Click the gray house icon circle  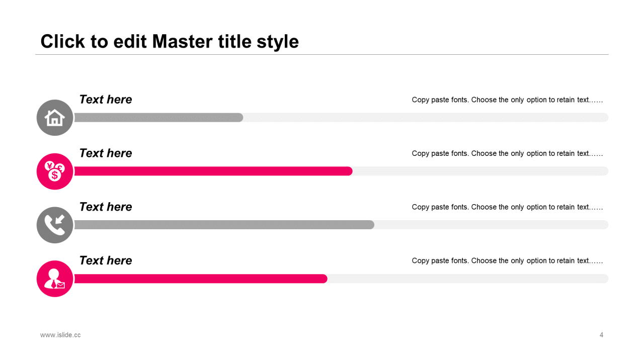(x=55, y=118)
